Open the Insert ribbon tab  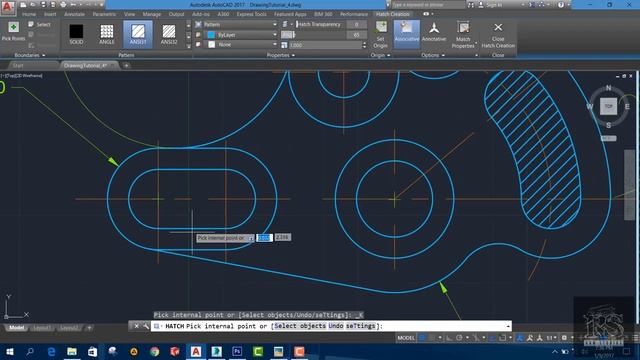pyautogui.click(x=50, y=14)
